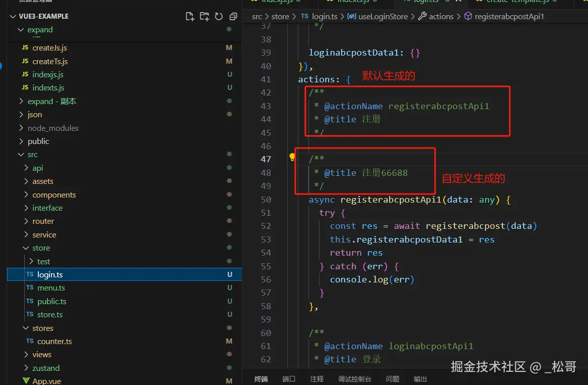Expand the test folder inside store
This screenshot has width=588, height=385.
43,262
